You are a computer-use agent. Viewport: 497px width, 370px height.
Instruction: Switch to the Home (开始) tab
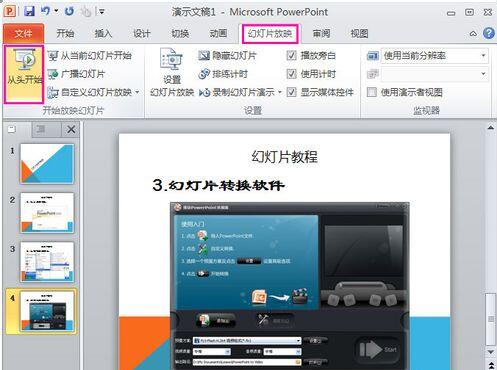point(65,33)
